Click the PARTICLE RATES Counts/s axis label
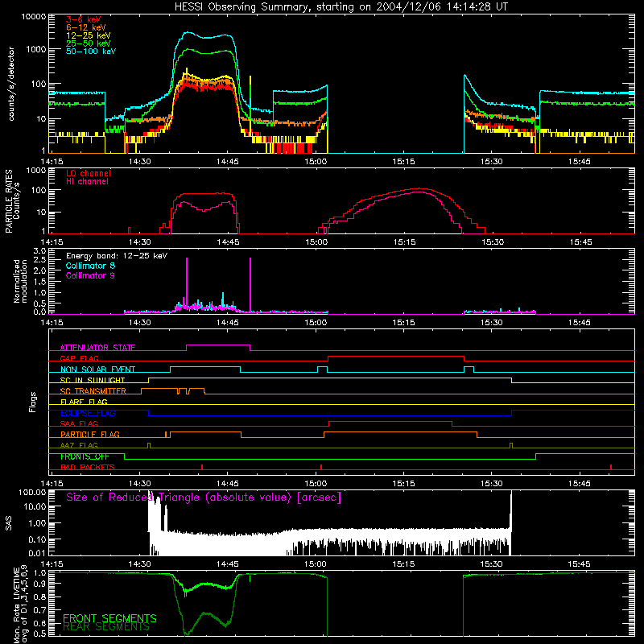The image size is (644, 644). point(12,201)
